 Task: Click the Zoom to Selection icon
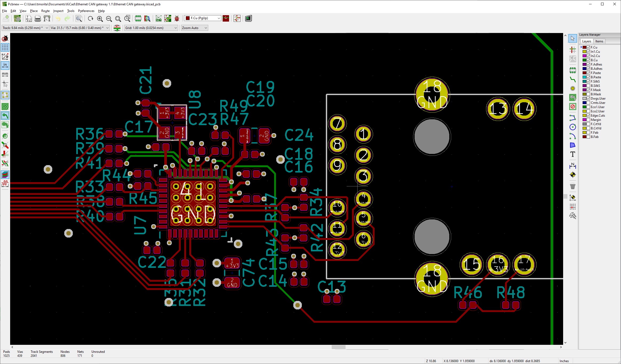(127, 18)
